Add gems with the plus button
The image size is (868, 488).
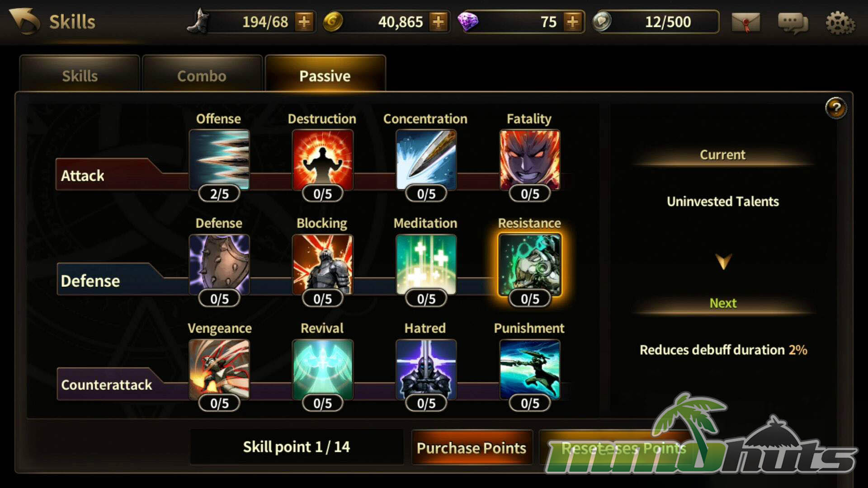click(573, 22)
